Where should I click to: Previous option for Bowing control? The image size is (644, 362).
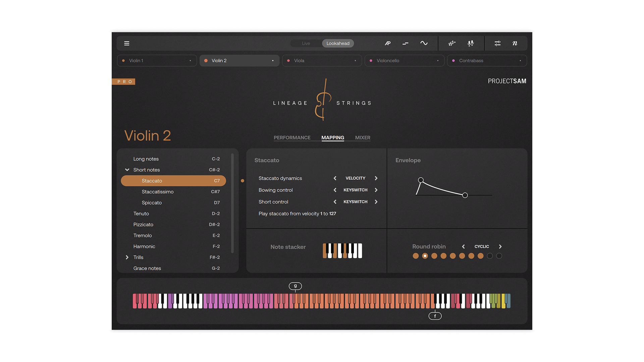coord(335,190)
